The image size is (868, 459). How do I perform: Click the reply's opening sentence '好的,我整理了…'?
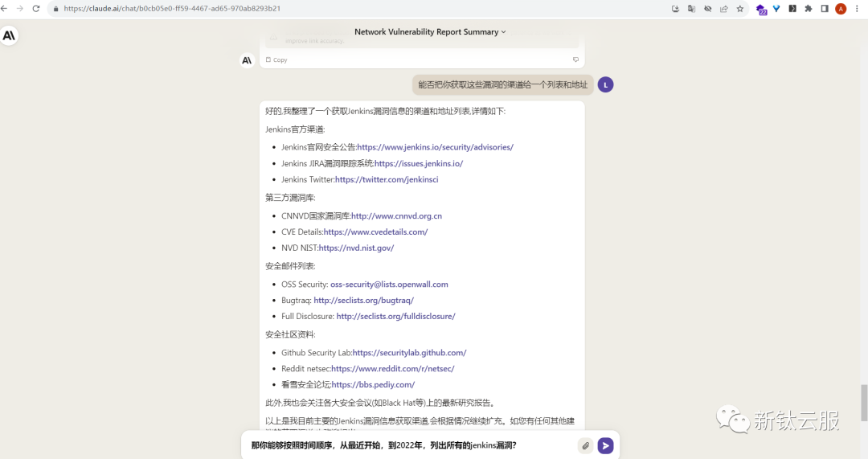coord(385,111)
